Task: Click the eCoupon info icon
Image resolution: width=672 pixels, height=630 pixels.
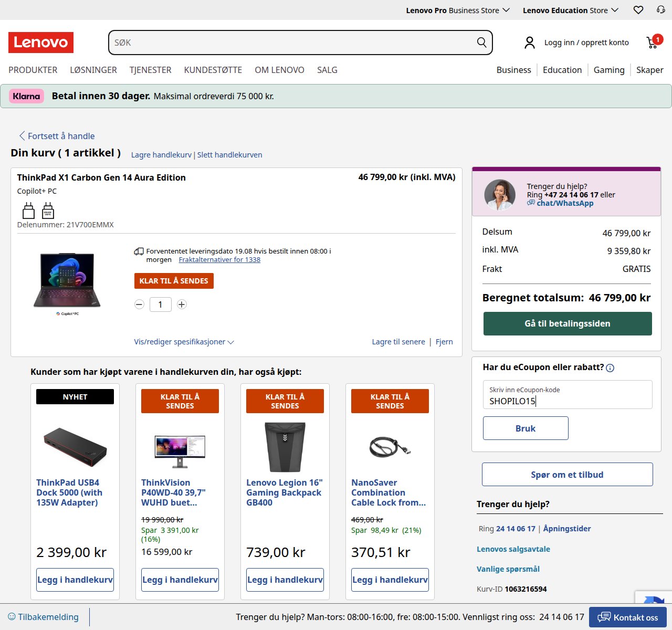Action: click(610, 368)
